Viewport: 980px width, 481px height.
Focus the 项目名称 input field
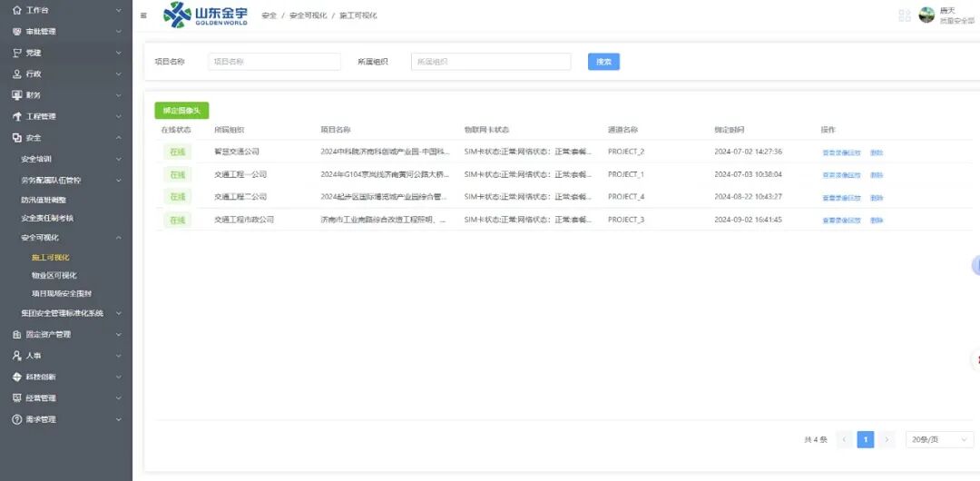pyautogui.click(x=274, y=62)
